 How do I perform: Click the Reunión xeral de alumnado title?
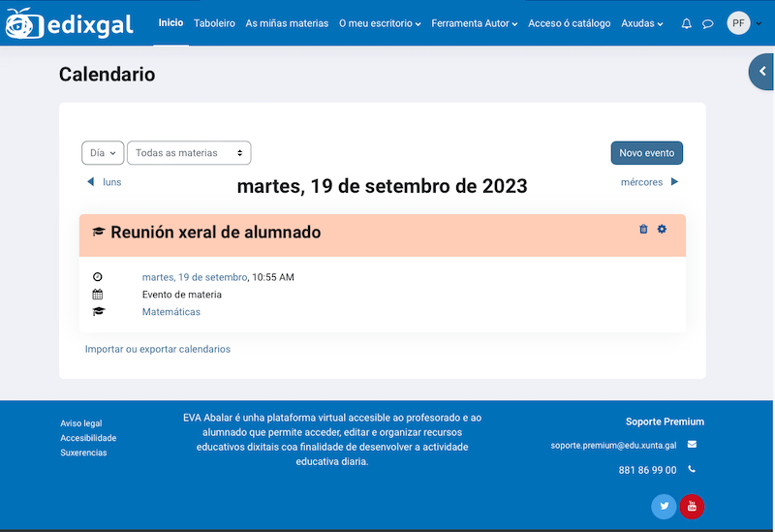coord(215,232)
